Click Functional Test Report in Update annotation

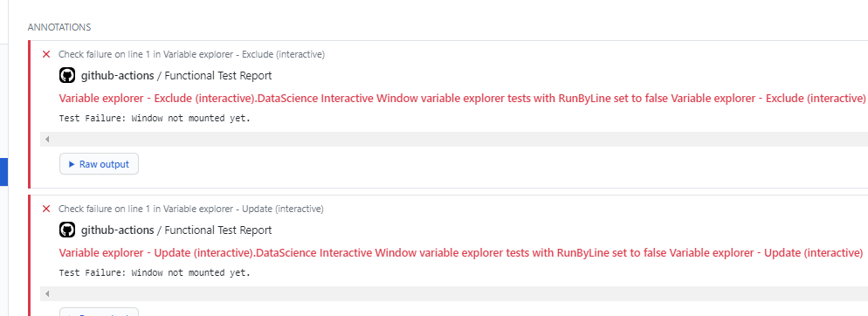pos(218,230)
